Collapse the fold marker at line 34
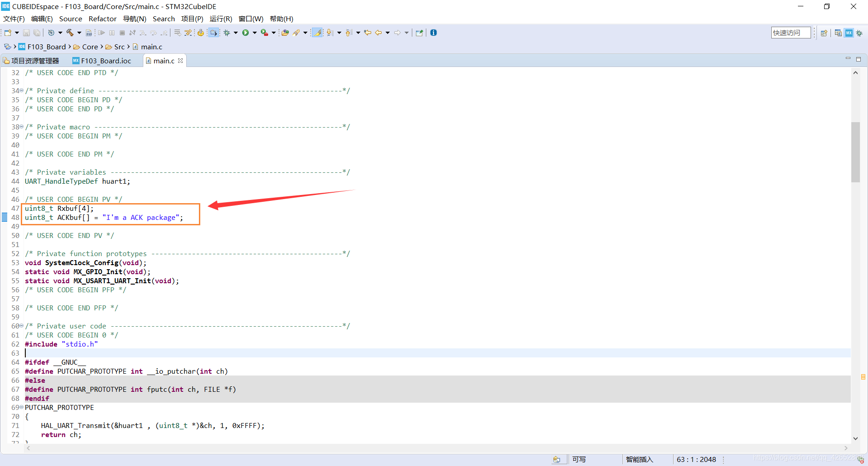This screenshot has width=868, height=466. (22, 90)
